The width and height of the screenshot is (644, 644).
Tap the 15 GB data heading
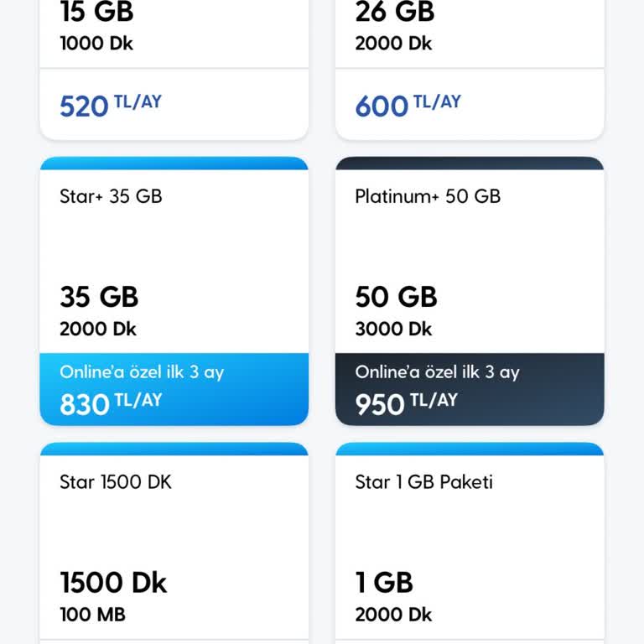[96, 13]
